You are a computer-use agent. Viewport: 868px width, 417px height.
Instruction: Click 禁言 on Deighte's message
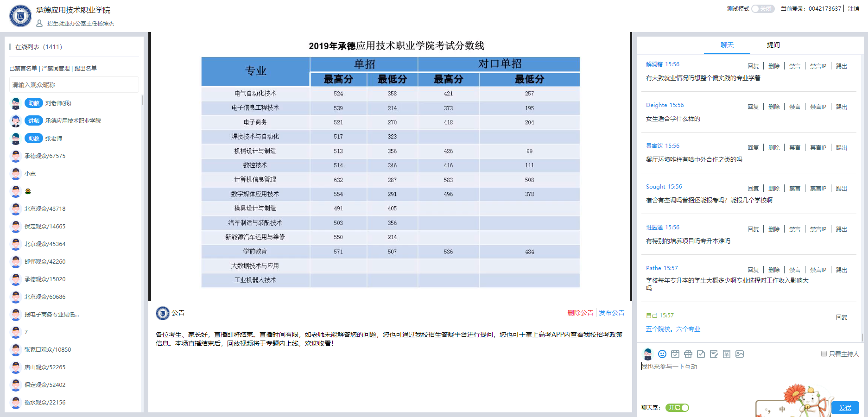click(x=795, y=107)
